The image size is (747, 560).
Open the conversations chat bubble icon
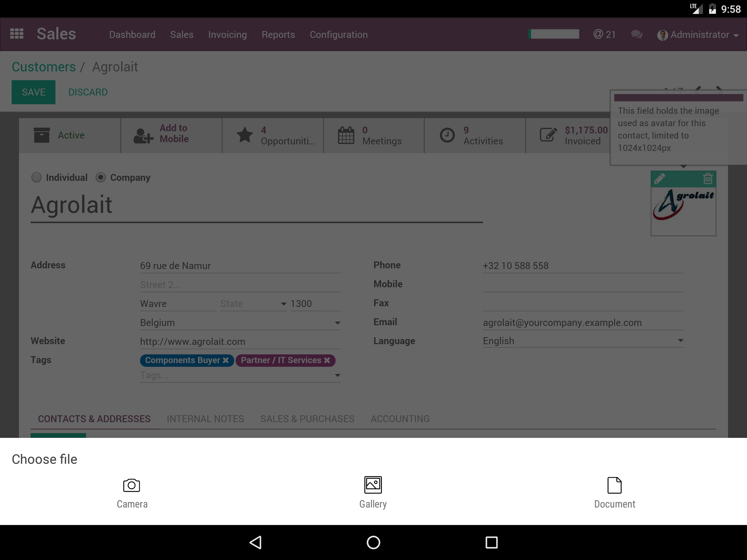636,35
